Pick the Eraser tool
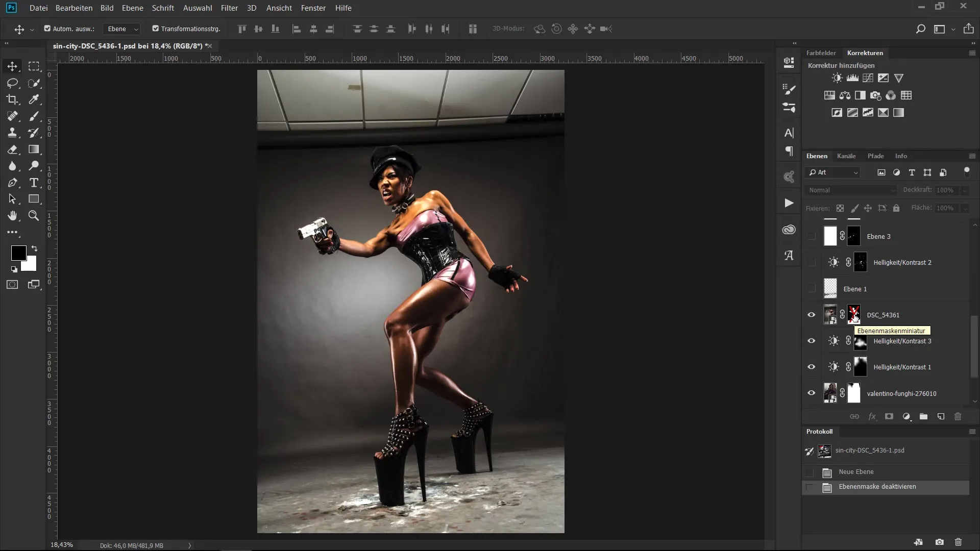 click(12, 149)
